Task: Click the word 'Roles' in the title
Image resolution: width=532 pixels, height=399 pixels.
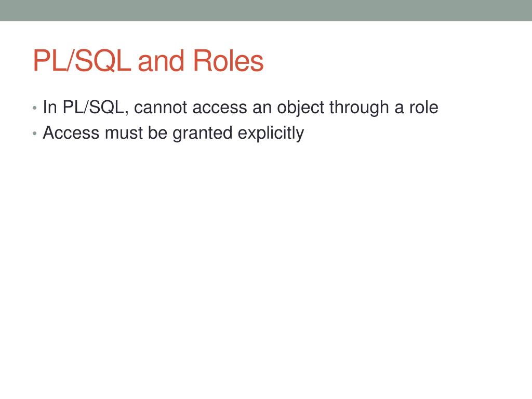Action: click(229, 60)
